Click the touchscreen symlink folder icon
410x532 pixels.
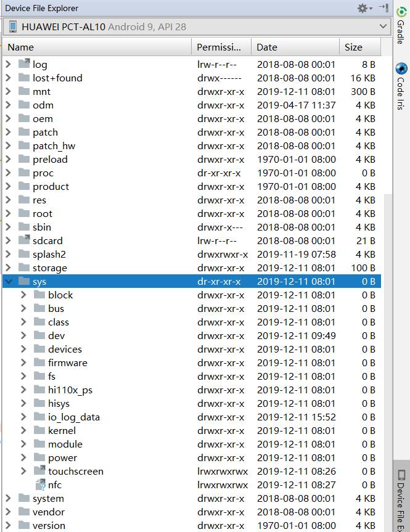[x=39, y=471]
